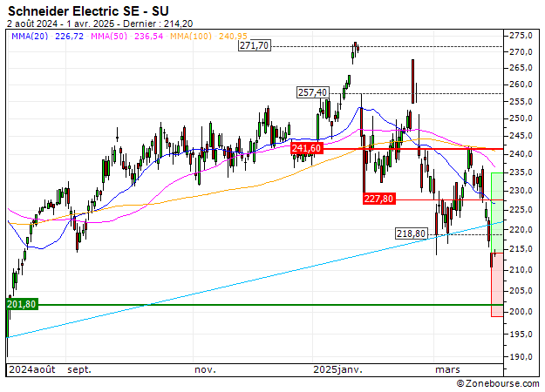The width and height of the screenshot is (545, 392).
Task: Click the green 201,80 support label
Action: [22, 304]
